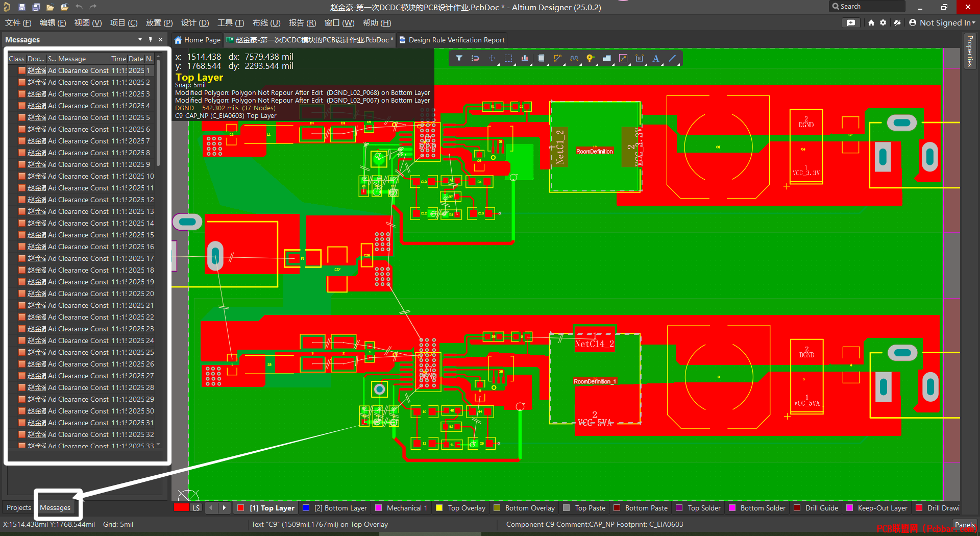This screenshot has width=980, height=536.
Task: Open the 布线 (U) menu
Action: [x=266, y=23]
